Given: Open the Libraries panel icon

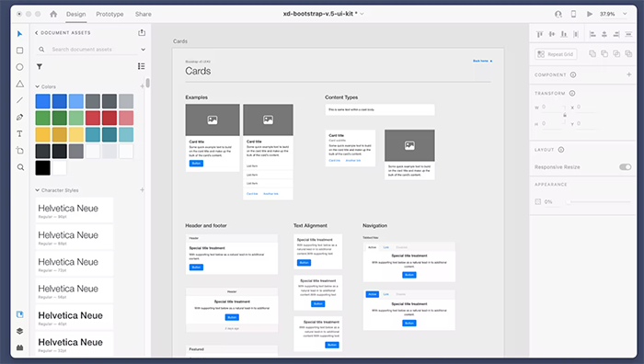Looking at the screenshot, I should (19, 314).
